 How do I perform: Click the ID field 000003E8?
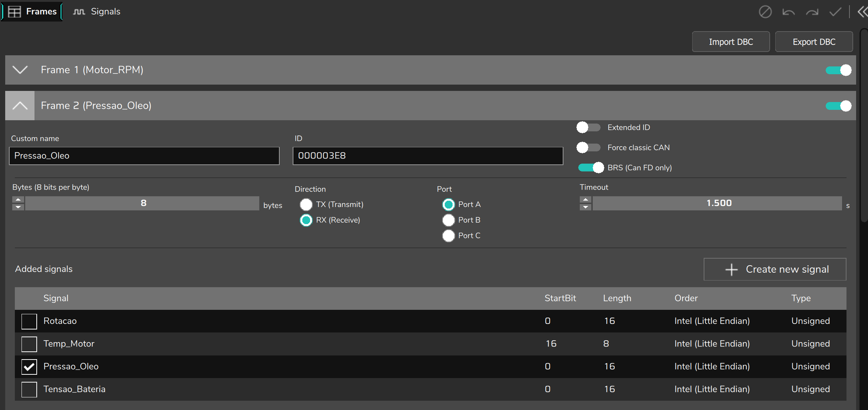point(428,156)
